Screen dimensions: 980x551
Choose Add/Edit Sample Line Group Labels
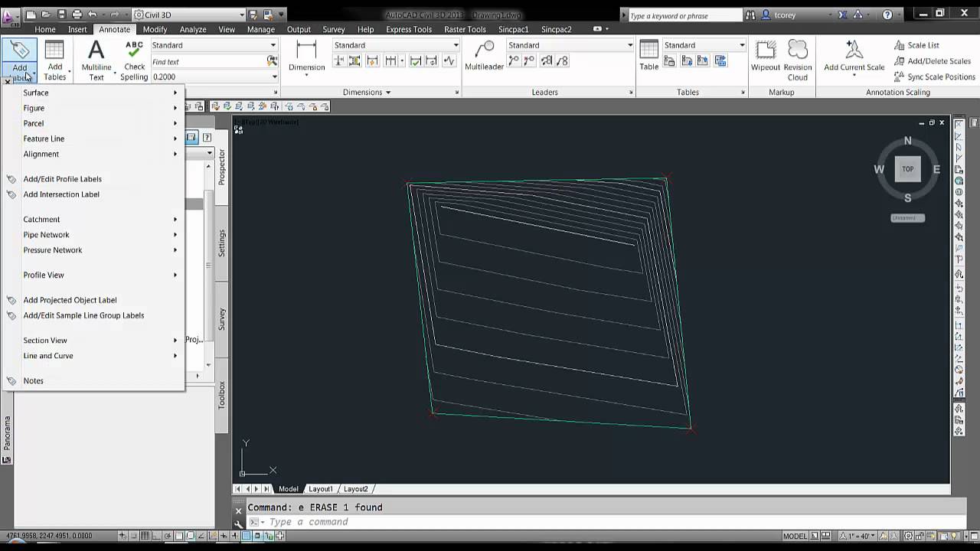point(93,315)
